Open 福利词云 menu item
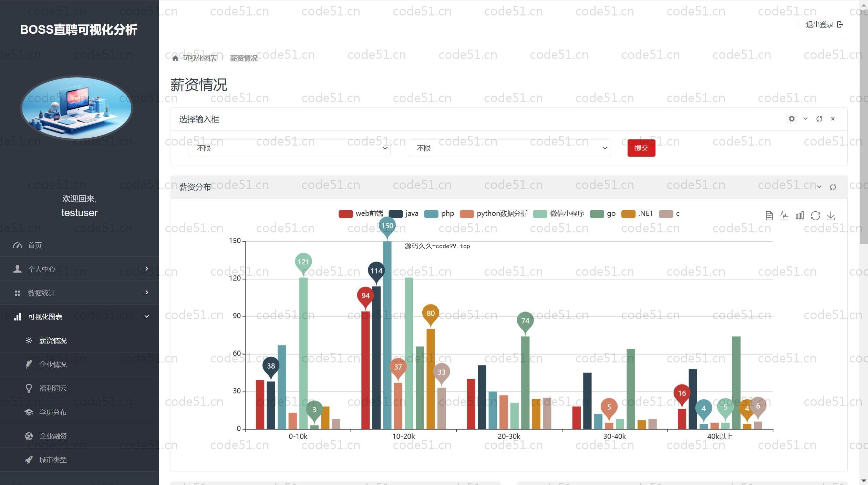This screenshot has height=485, width=868. tap(80, 388)
